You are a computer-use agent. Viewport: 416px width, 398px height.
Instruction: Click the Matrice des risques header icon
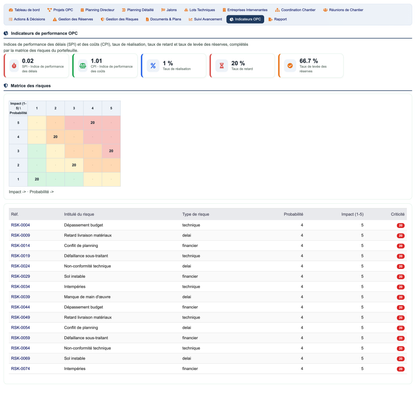point(6,86)
